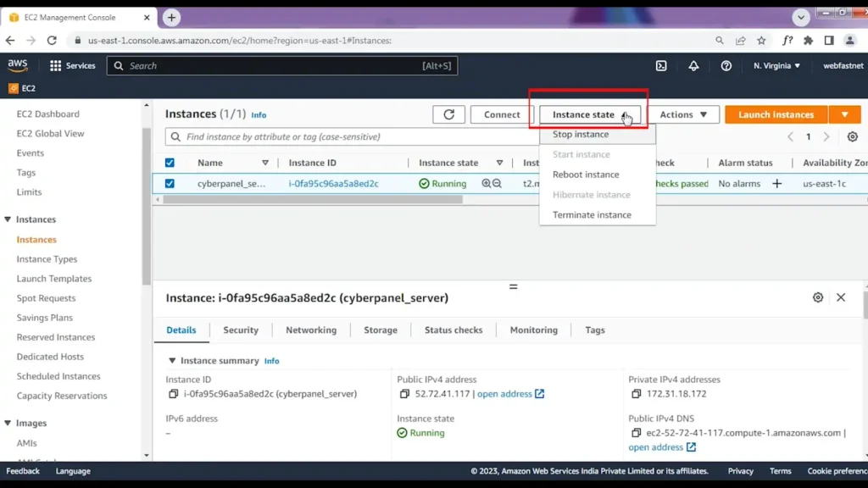Click Info link next to Instances heading
Screen dimensions: 868x488
coord(259,115)
